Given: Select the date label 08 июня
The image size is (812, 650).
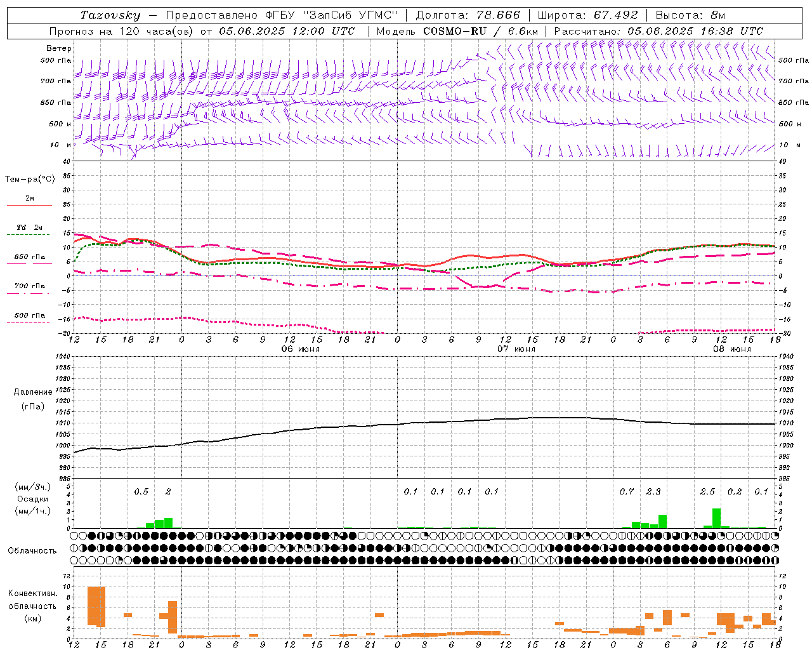Looking at the screenshot, I should pos(732,349).
